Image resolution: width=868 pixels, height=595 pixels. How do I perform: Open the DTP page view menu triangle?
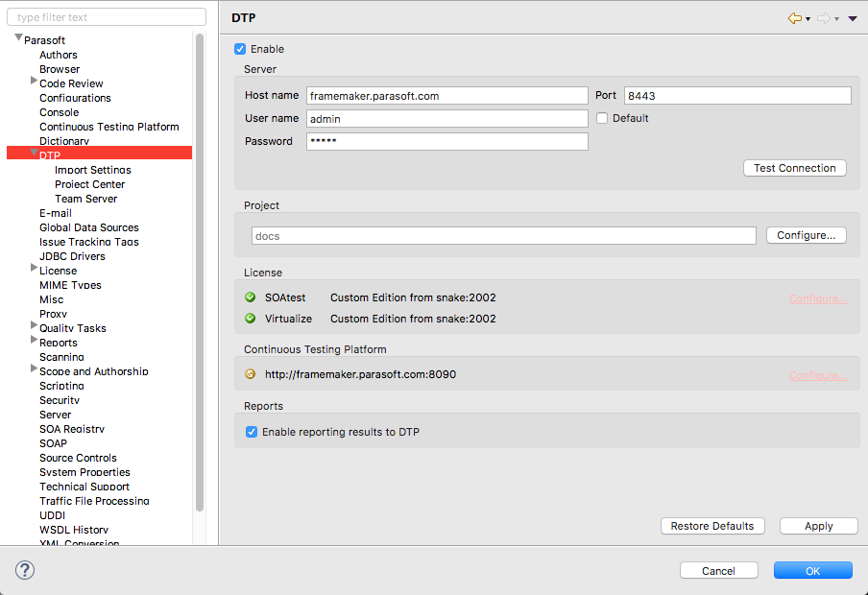853,19
